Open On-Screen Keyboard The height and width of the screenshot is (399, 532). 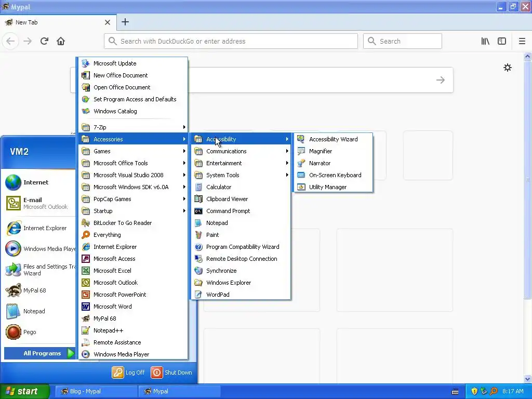pyautogui.click(x=334, y=175)
